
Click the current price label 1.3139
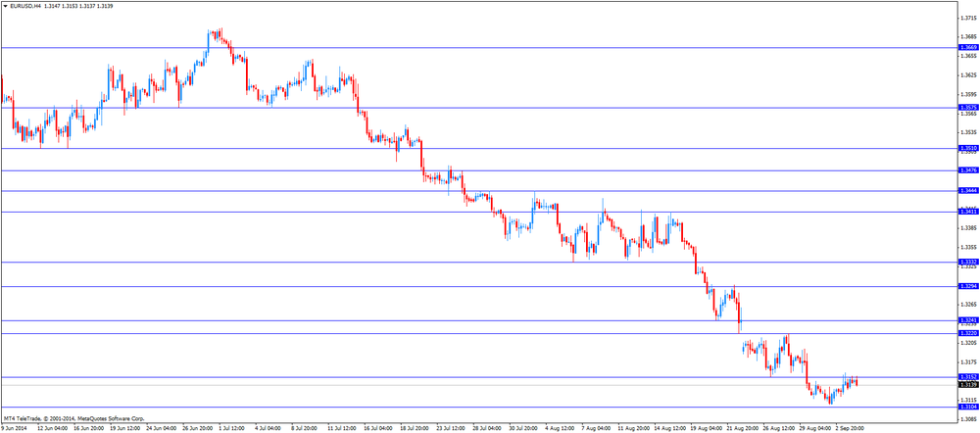click(967, 385)
